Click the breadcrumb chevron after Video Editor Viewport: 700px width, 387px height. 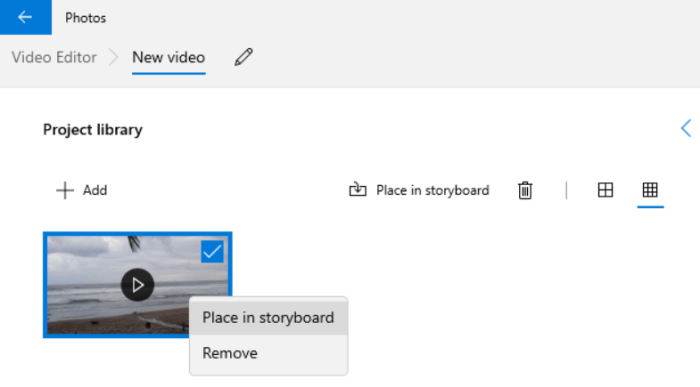point(114,57)
